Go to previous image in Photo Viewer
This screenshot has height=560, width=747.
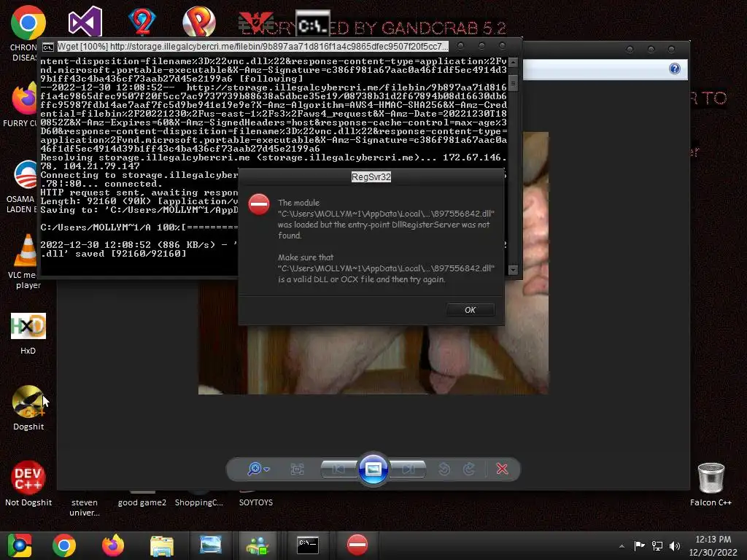pos(338,470)
